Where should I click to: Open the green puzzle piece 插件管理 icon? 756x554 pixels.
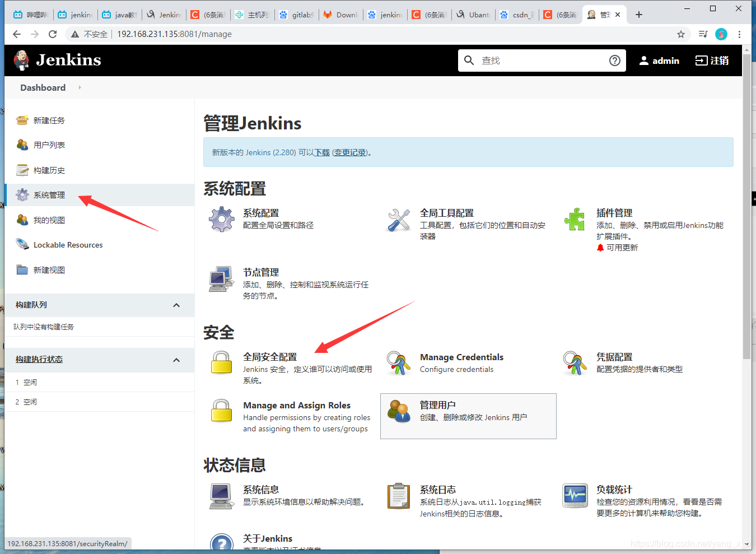click(x=575, y=219)
